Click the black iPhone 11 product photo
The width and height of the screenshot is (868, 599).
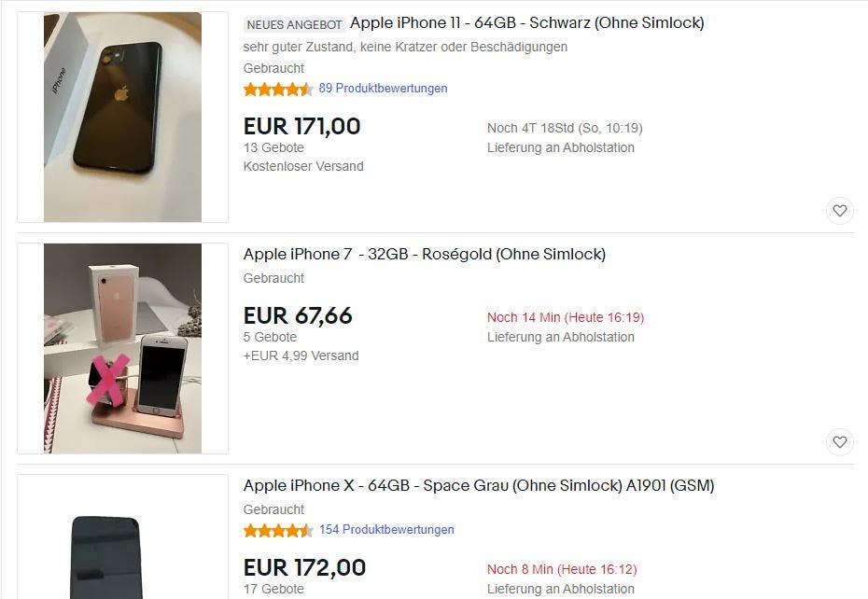[x=123, y=118]
